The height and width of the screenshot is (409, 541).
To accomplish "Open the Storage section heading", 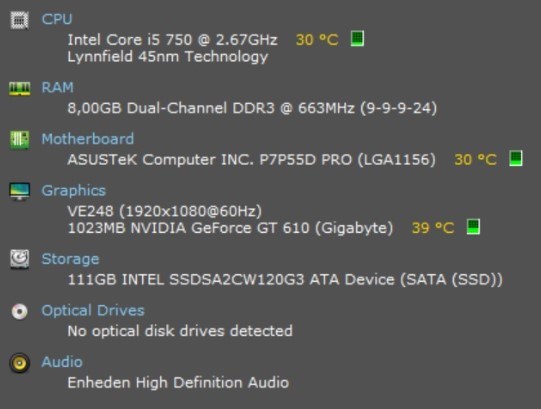I will coord(70,259).
